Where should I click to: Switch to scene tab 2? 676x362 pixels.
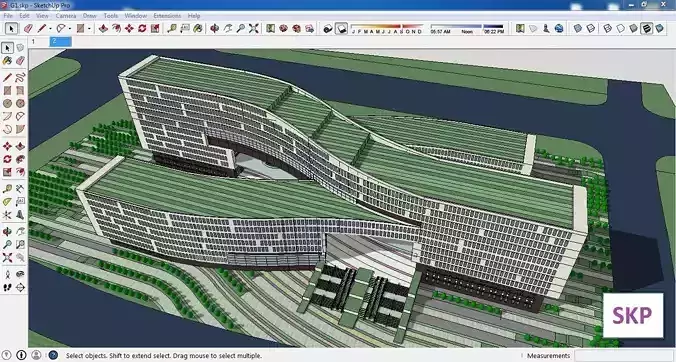(x=60, y=42)
